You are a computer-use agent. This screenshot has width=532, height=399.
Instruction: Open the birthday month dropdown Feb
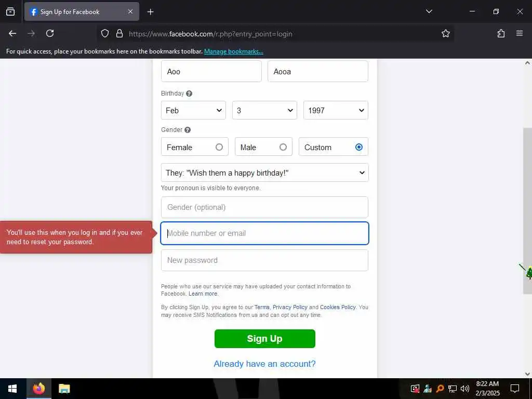point(193,110)
